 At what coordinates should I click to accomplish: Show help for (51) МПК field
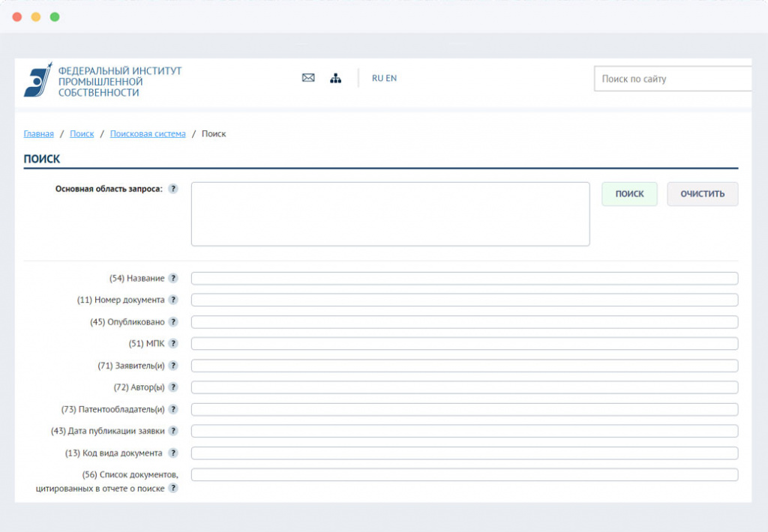(x=173, y=344)
